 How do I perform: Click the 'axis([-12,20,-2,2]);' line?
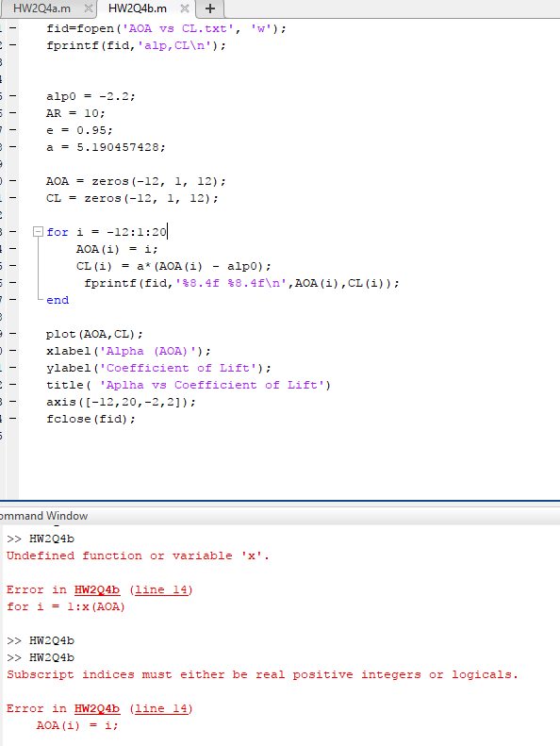tap(121, 402)
